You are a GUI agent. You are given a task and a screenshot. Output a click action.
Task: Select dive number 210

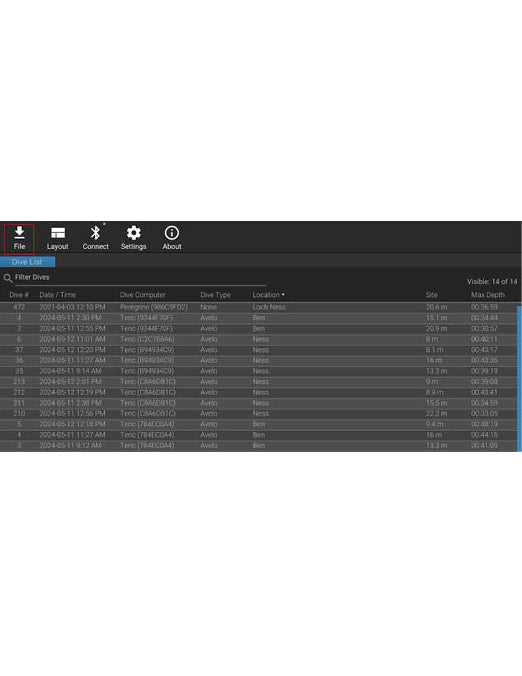19,413
